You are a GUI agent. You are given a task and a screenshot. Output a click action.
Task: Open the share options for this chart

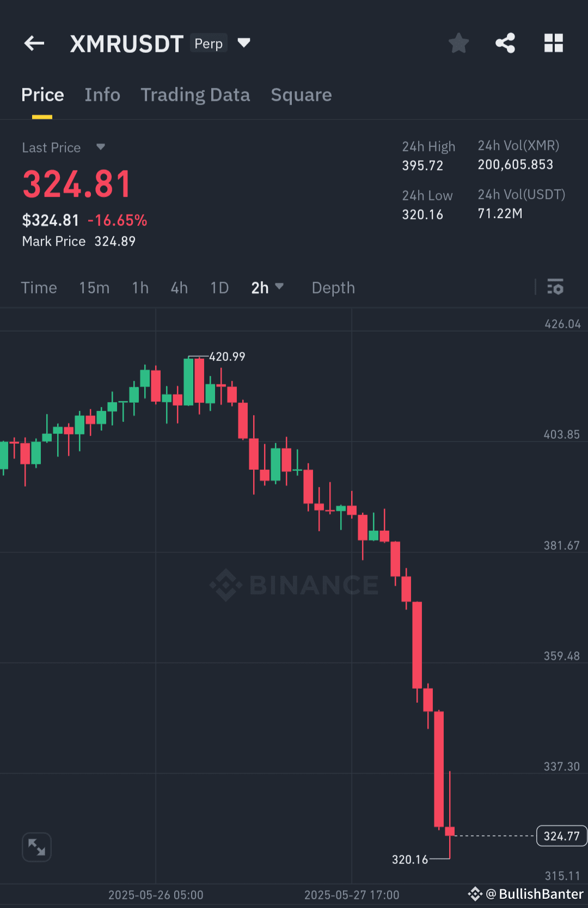click(x=505, y=43)
